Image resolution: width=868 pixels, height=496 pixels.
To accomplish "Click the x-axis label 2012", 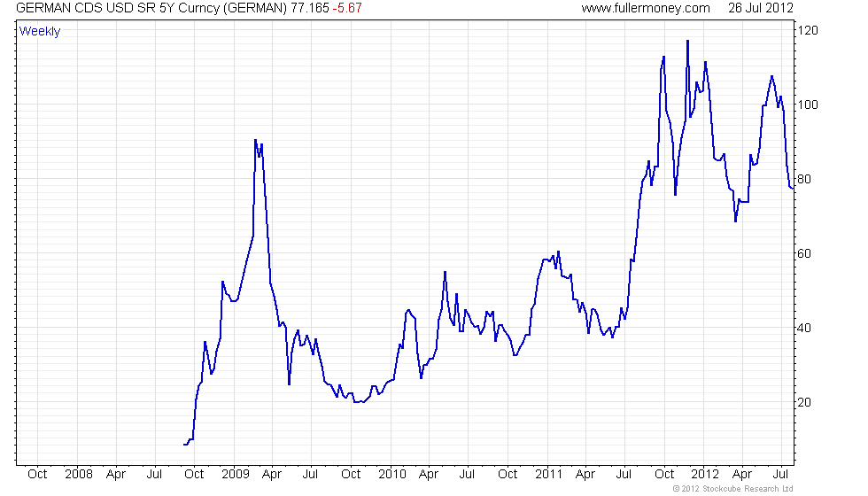I will pyautogui.click(x=705, y=475).
